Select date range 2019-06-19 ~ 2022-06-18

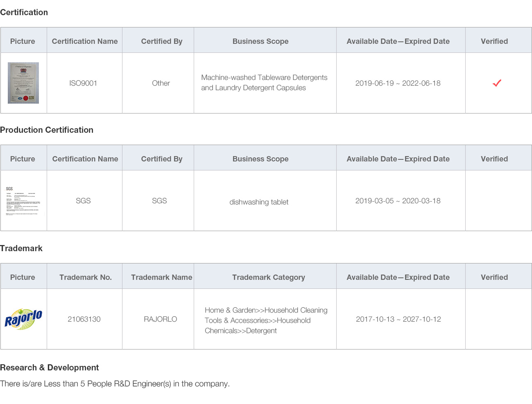(398, 83)
